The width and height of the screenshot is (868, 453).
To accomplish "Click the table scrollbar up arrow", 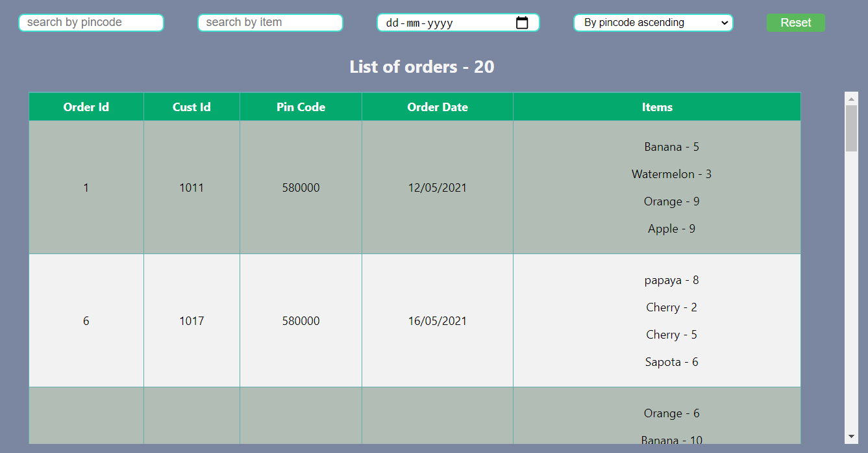I will pos(851,99).
